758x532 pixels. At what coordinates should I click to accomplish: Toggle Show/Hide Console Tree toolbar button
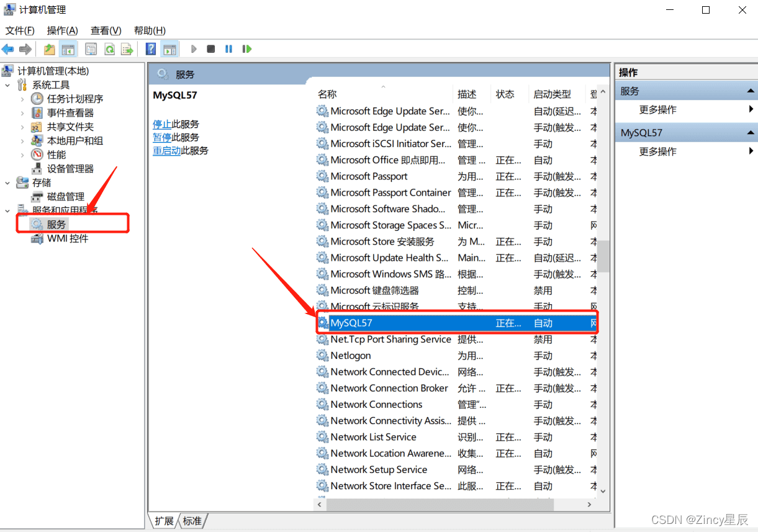[68, 49]
